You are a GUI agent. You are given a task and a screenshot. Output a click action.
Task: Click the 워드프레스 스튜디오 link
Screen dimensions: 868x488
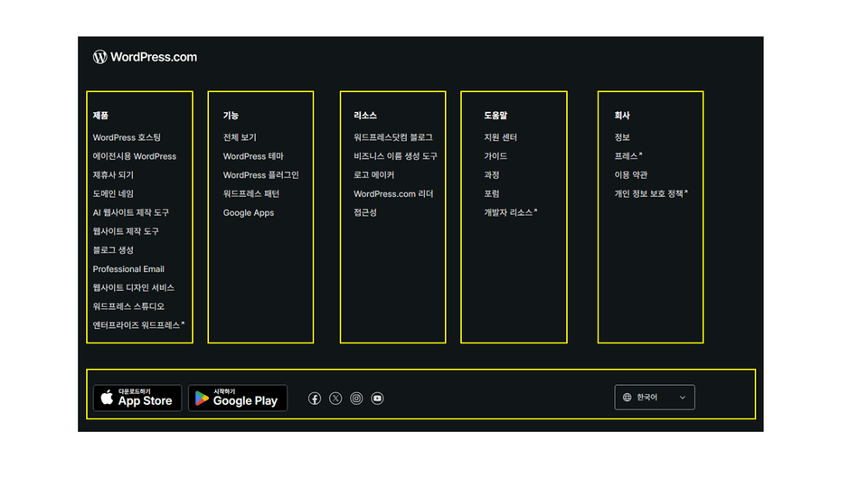point(128,306)
